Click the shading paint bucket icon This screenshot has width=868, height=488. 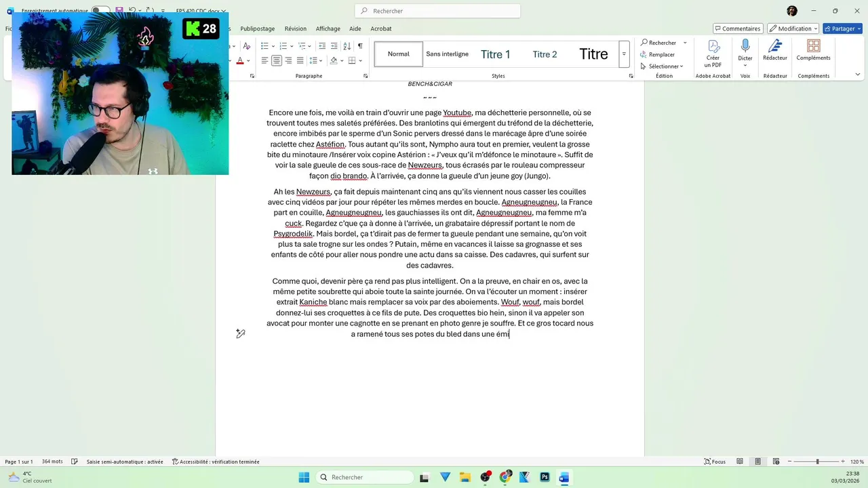pyautogui.click(x=333, y=60)
